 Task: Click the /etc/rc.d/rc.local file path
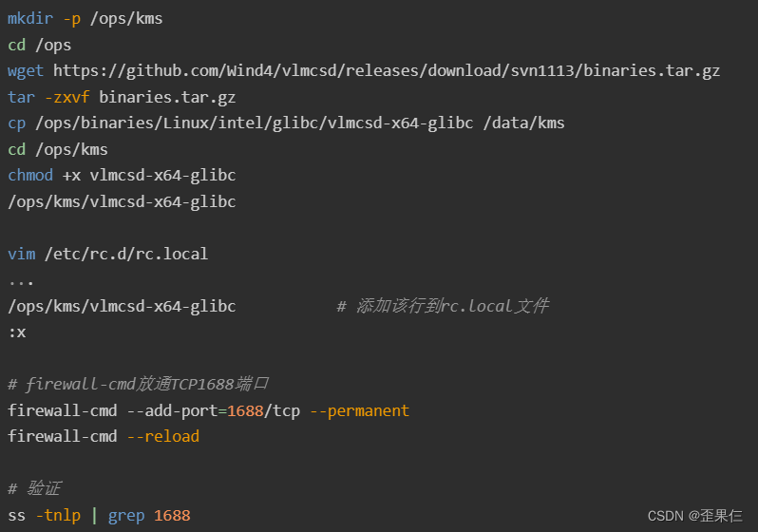tap(126, 254)
